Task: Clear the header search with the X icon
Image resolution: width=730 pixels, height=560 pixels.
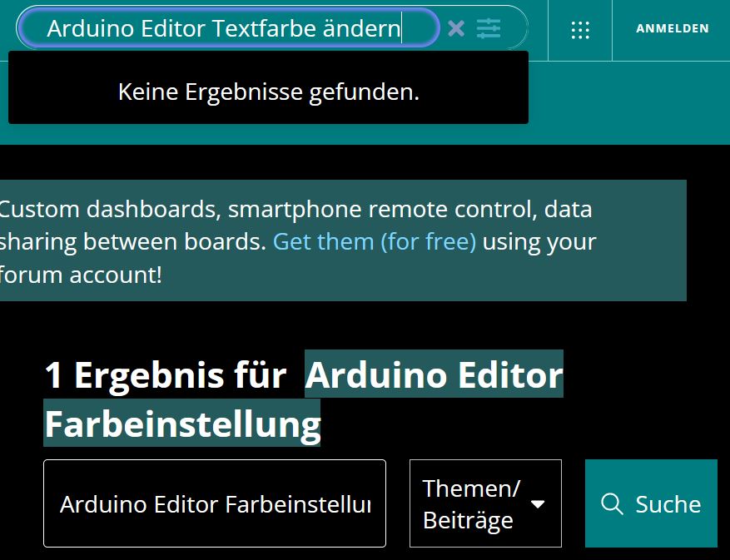Action: 456,29
